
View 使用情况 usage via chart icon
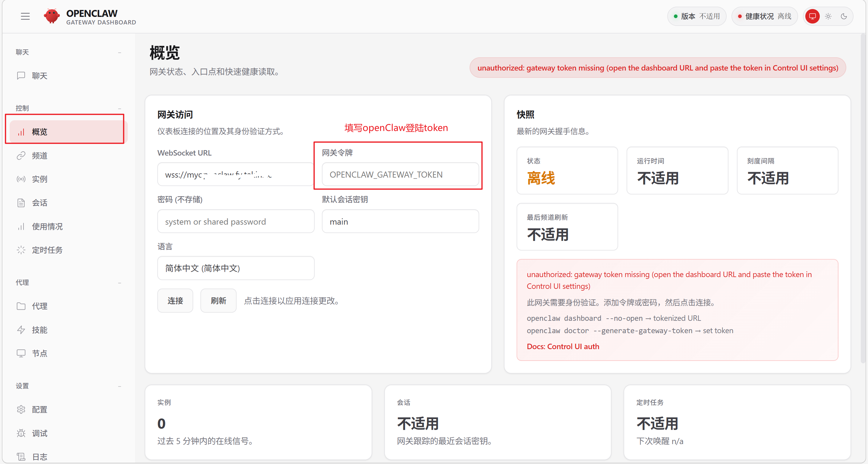coord(21,226)
